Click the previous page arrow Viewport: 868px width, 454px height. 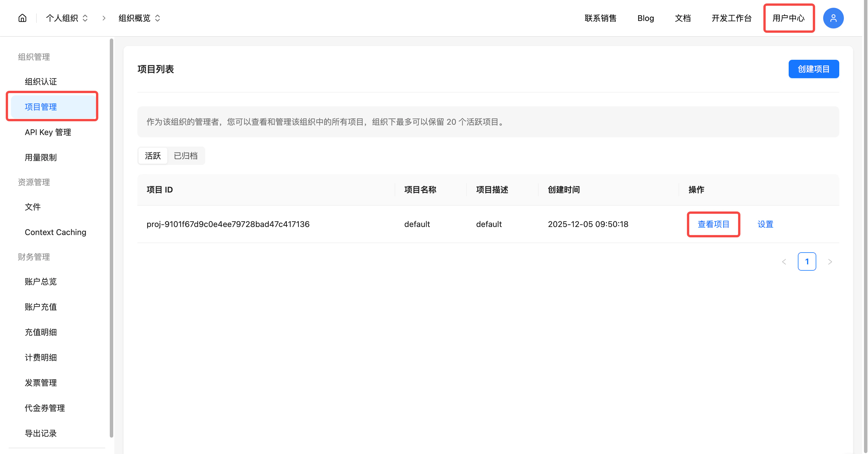coord(784,261)
